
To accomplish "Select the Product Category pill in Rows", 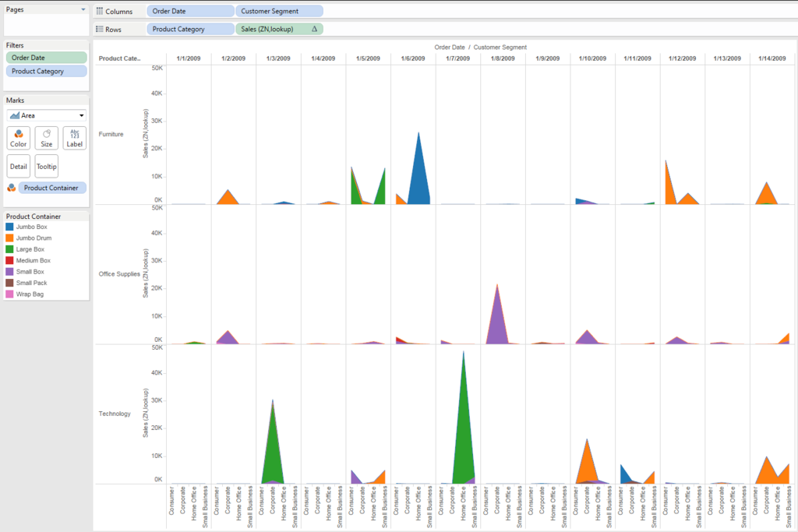I will (x=190, y=29).
